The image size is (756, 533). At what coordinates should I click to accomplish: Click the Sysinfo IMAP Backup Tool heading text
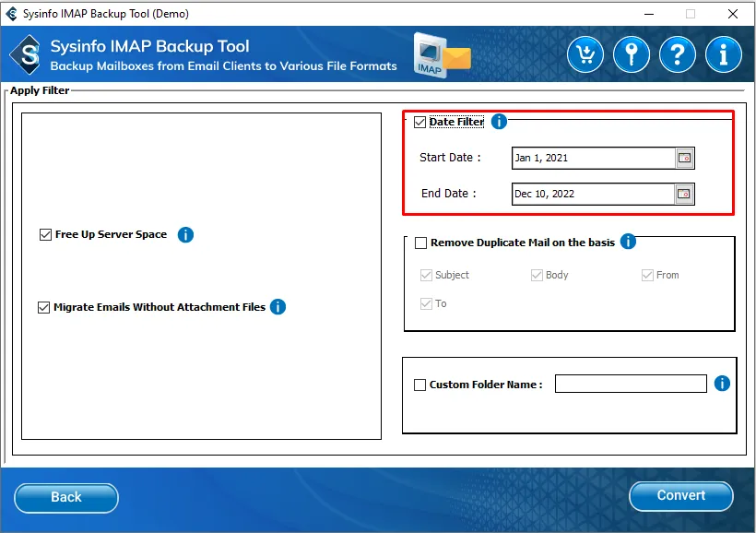pos(150,46)
